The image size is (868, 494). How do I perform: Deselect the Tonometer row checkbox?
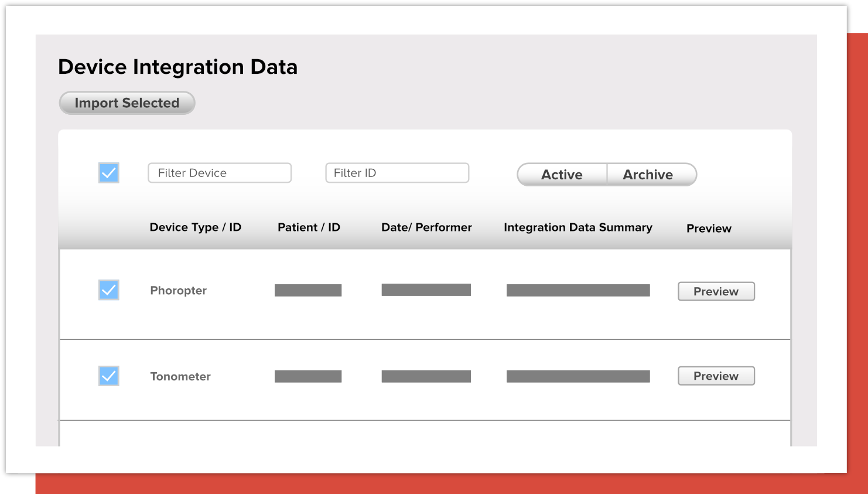point(108,376)
